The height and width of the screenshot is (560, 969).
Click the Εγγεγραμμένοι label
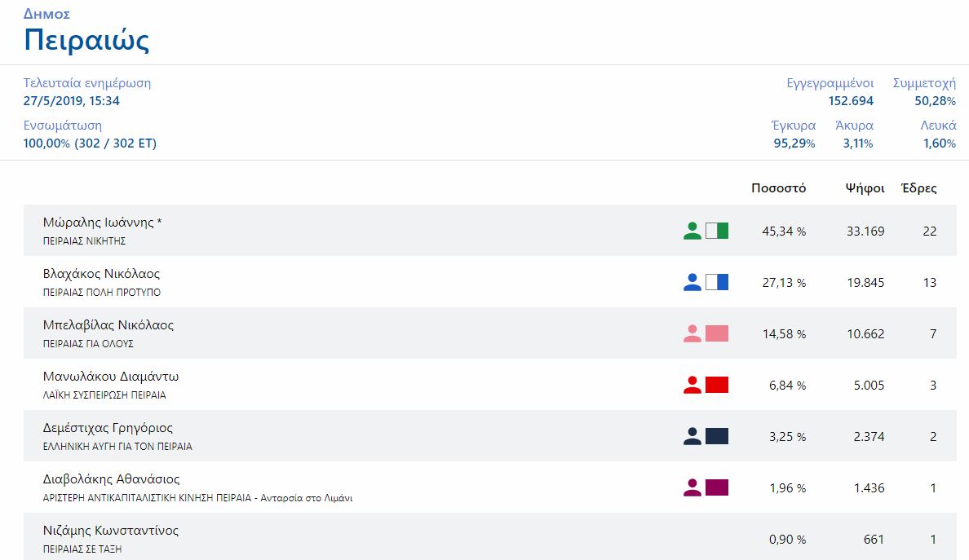pyautogui.click(x=830, y=82)
